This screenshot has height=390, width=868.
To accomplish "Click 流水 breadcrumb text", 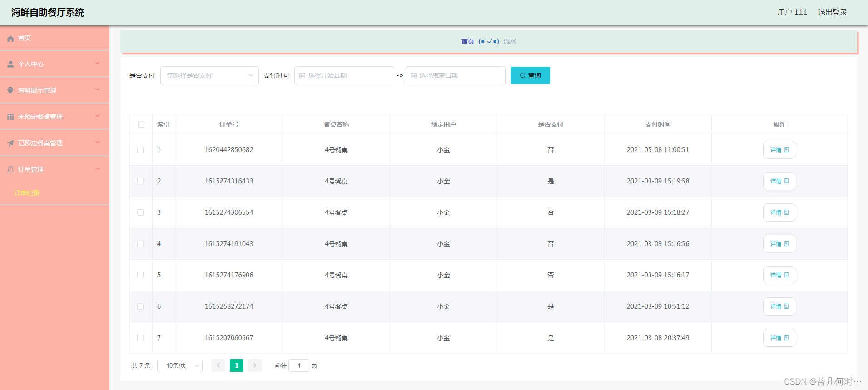I will click(510, 41).
